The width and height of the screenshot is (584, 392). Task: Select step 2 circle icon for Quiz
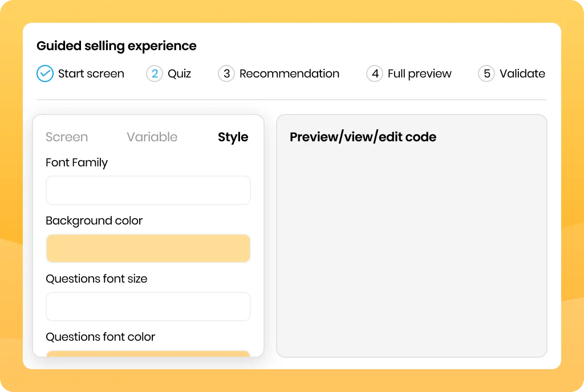(x=154, y=73)
